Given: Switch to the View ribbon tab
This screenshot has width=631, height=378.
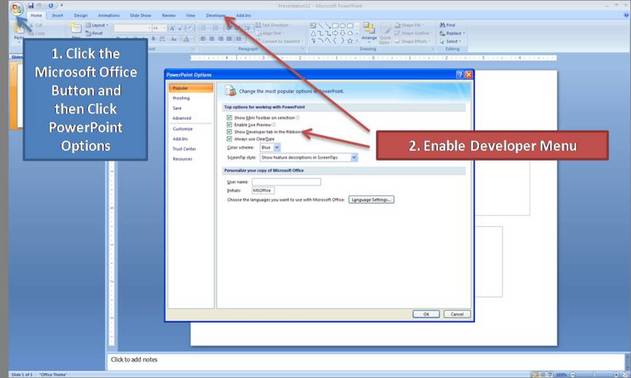Looking at the screenshot, I should pos(190,15).
